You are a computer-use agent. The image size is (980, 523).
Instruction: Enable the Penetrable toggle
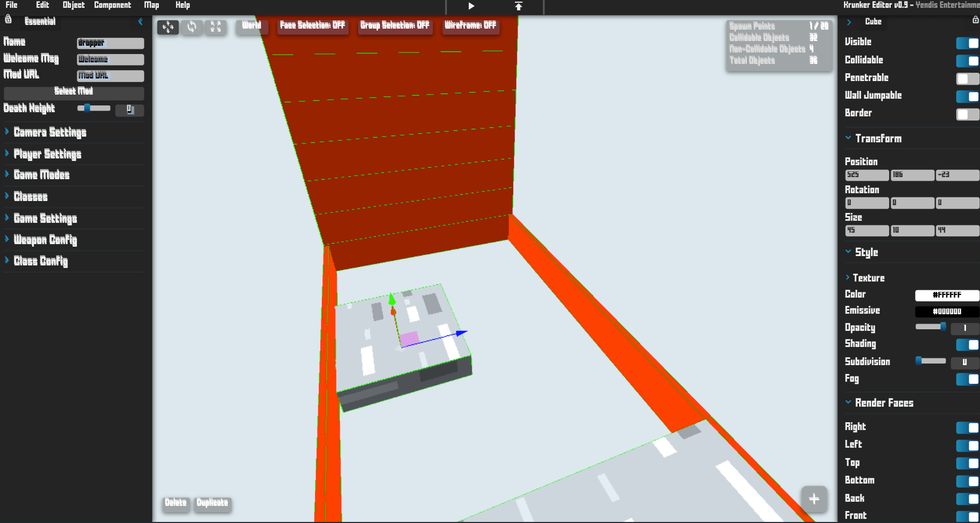pos(967,78)
